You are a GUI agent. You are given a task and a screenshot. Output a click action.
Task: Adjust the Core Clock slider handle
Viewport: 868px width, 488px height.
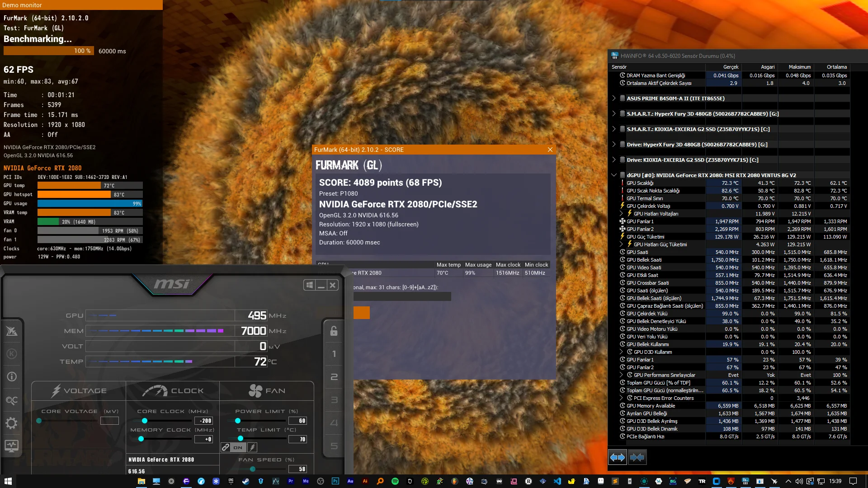tap(145, 421)
